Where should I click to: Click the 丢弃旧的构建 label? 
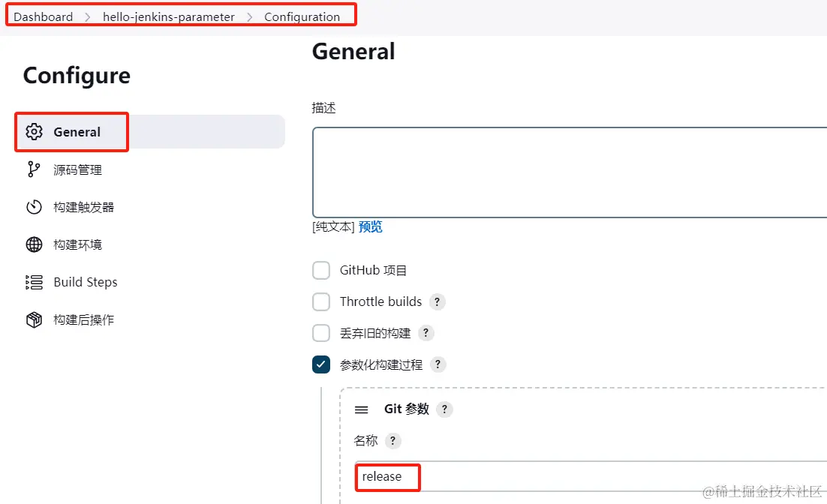click(375, 333)
